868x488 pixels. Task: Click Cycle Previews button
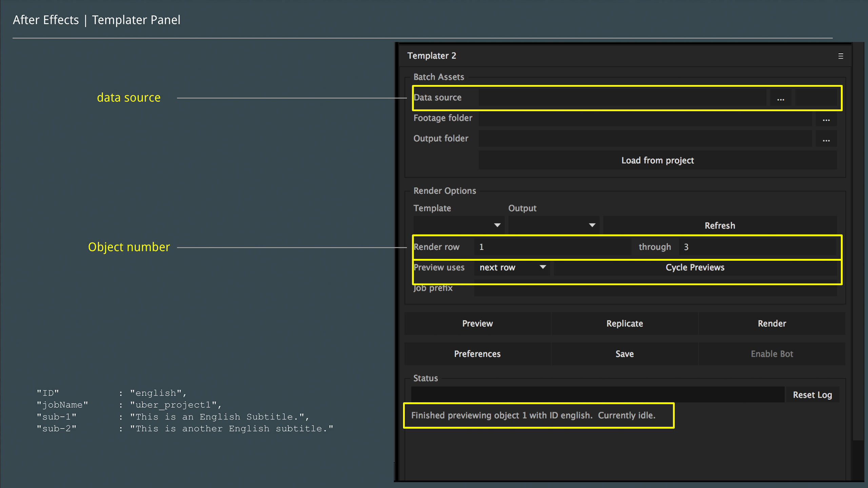695,267
